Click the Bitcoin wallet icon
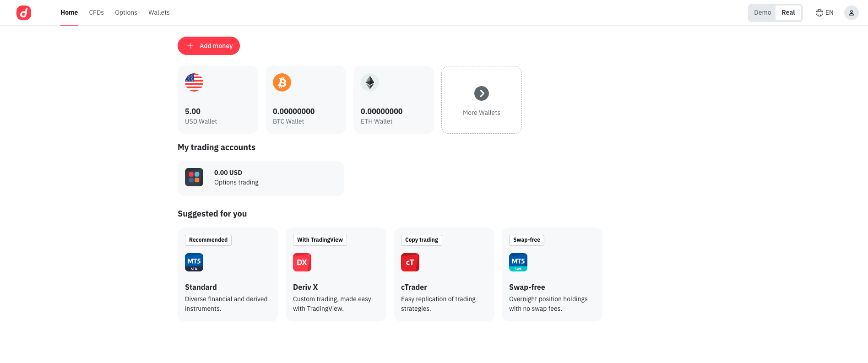868x363 pixels. [282, 82]
